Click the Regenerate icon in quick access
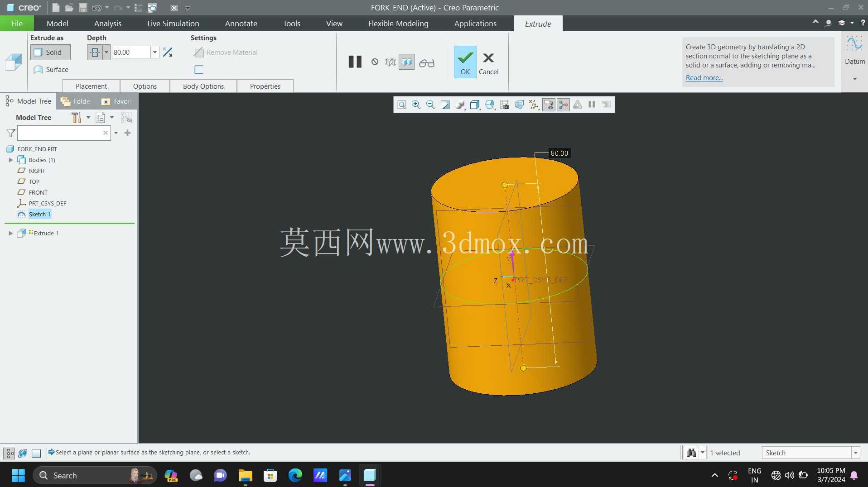868x487 pixels. (139, 8)
